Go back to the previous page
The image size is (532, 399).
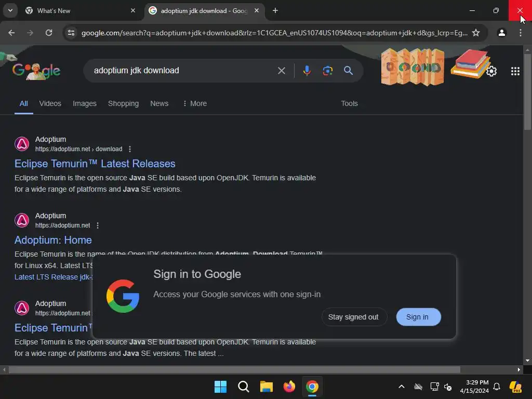click(11, 33)
